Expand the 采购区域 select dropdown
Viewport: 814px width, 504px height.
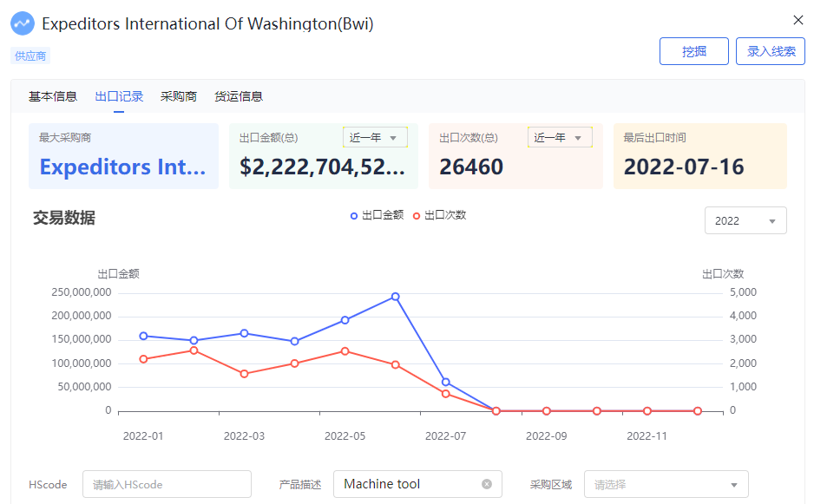coord(666,484)
